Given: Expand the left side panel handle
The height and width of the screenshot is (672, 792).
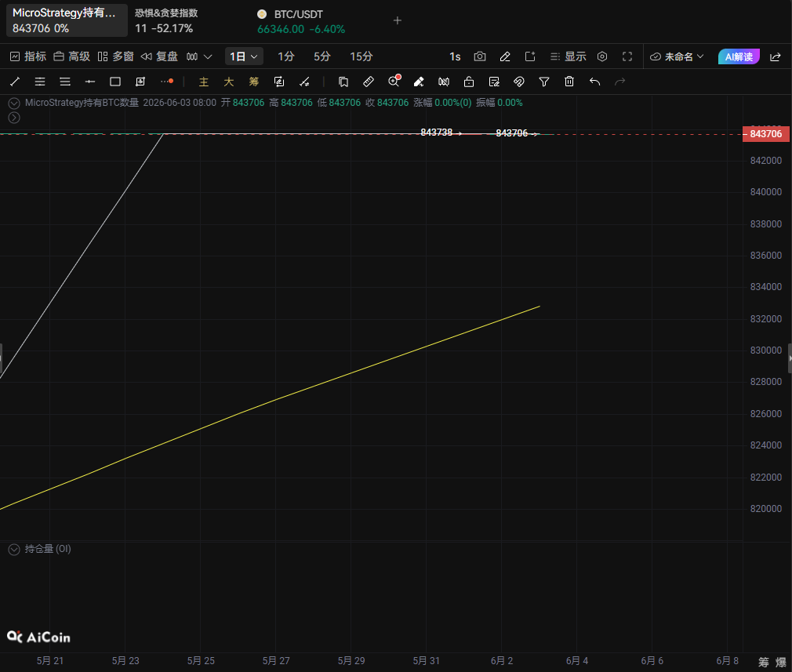Looking at the screenshot, I should click(2, 358).
